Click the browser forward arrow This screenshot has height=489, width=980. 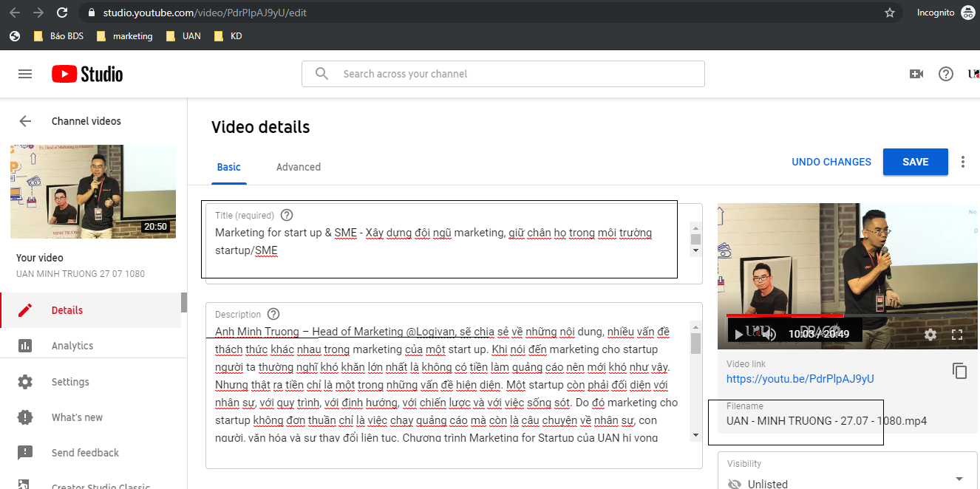[x=38, y=13]
